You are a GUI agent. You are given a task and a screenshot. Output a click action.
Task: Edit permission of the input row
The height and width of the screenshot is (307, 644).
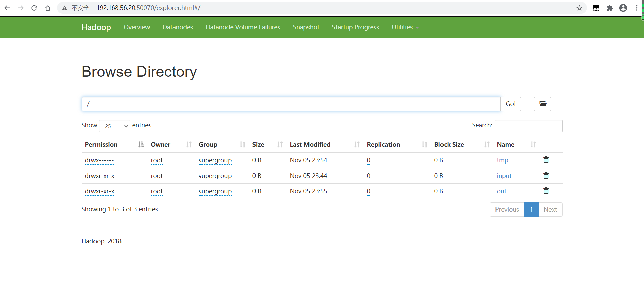(100, 176)
